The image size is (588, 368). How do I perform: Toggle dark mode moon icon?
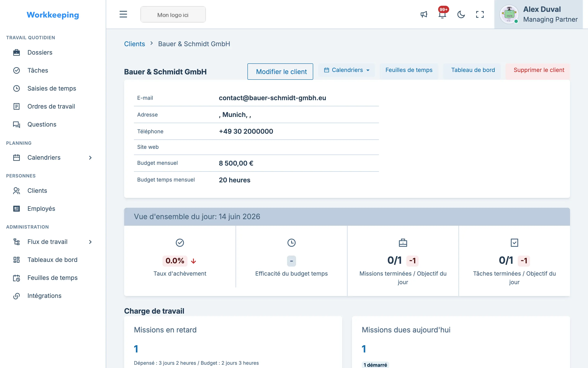(461, 14)
